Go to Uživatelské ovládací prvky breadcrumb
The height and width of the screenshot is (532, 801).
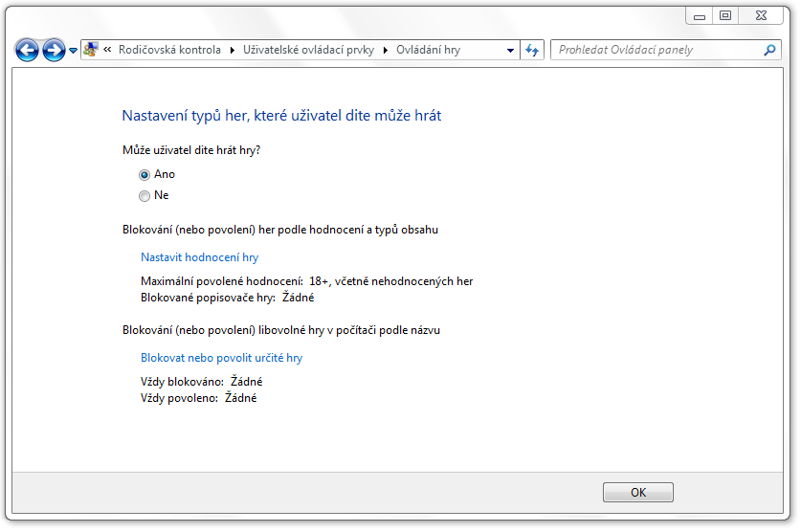pos(310,50)
